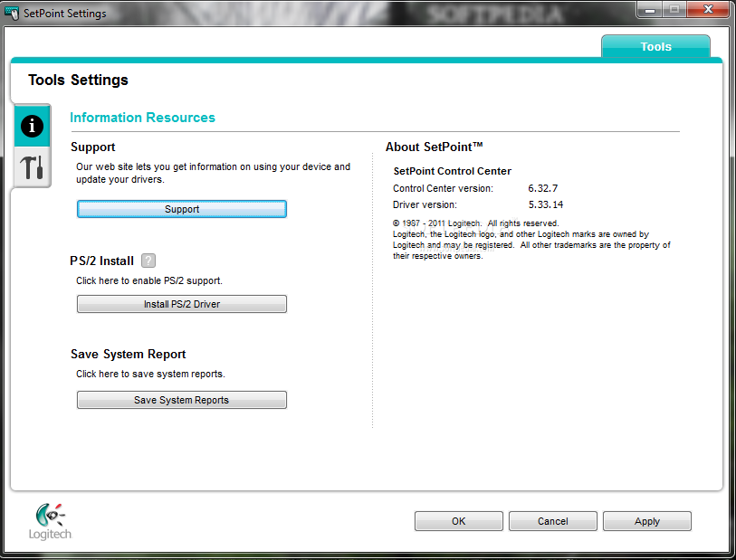Viewport: 736px width, 560px height.
Task: Click the Logitech logo
Action: point(50,521)
